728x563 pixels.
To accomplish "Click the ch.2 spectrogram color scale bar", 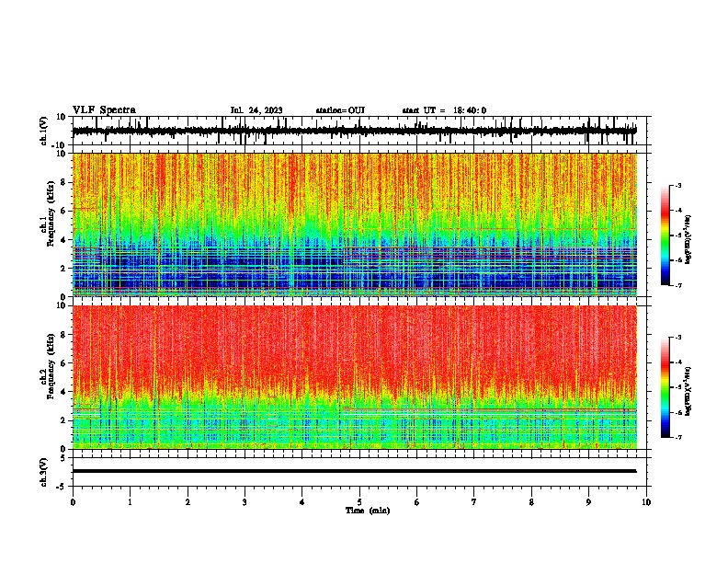I will click(x=665, y=387).
